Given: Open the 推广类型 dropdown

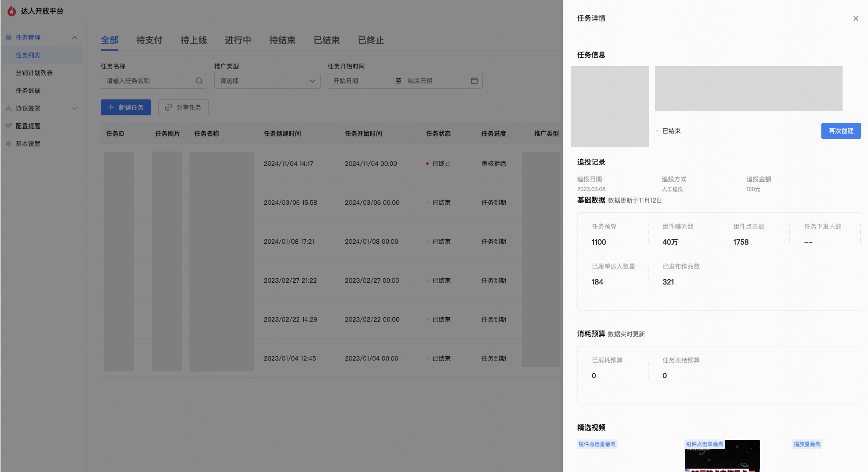Looking at the screenshot, I should (267, 81).
